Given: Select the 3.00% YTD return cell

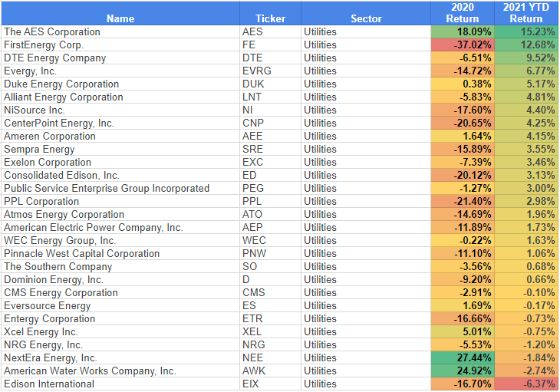Looking at the screenshot, I should point(526,189).
